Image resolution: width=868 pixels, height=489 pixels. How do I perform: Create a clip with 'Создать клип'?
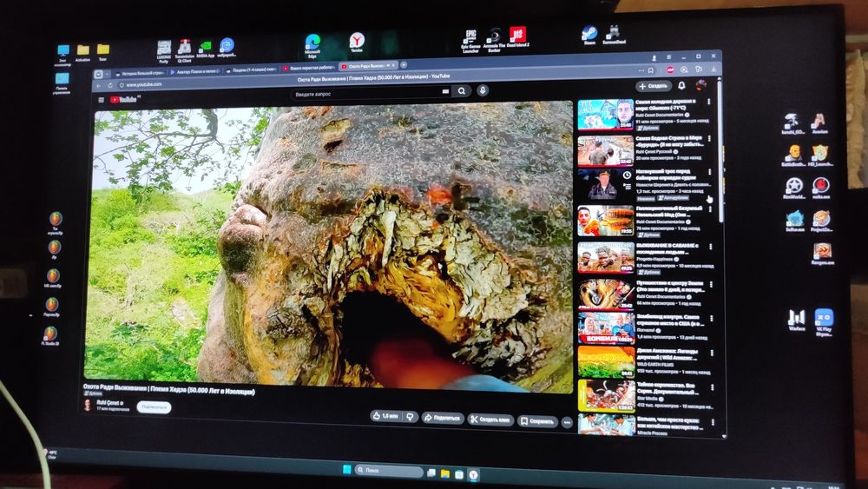click(490, 420)
